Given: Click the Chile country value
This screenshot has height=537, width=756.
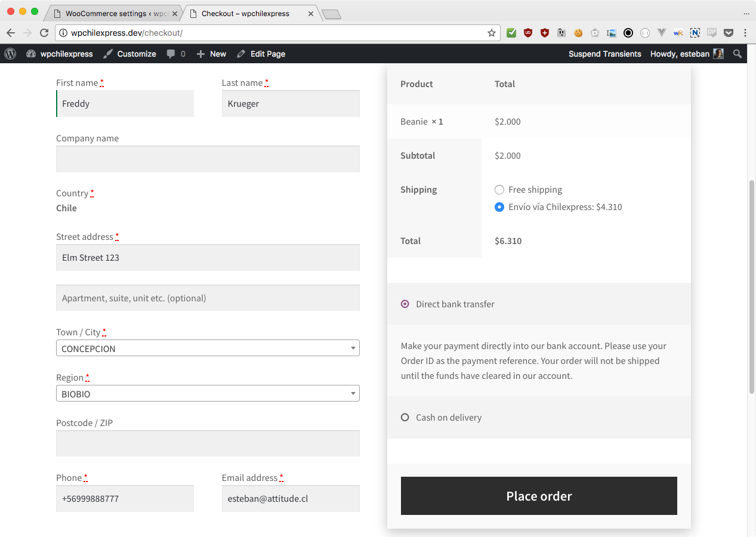Looking at the screenshot, I should pyautogui.click(x=66, y=208).
